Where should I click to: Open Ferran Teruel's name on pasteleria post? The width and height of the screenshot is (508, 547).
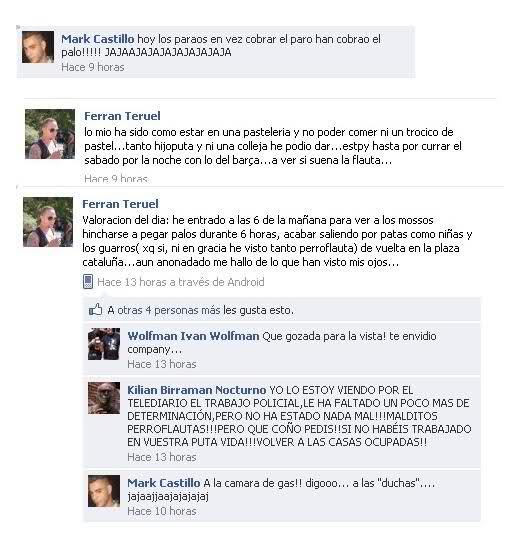point(122,116)
